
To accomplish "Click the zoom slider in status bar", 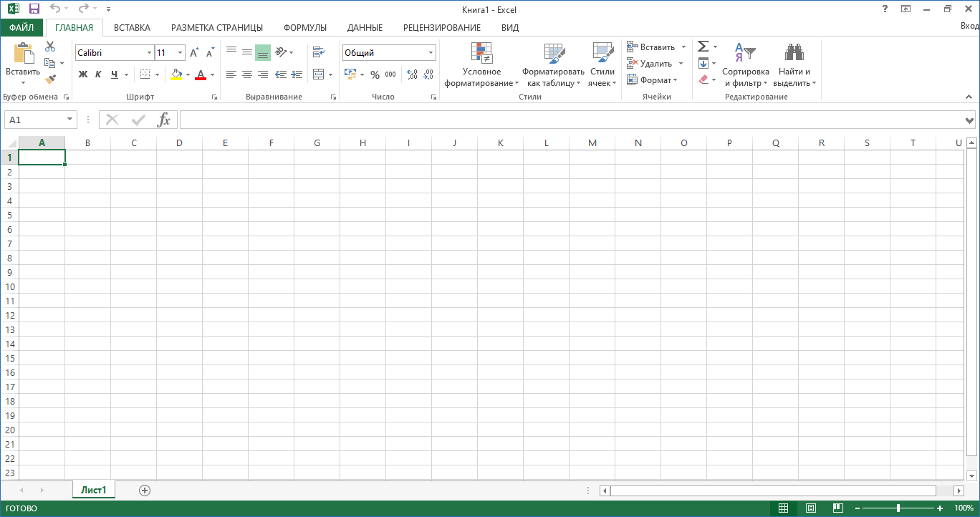I will [898, 508].
